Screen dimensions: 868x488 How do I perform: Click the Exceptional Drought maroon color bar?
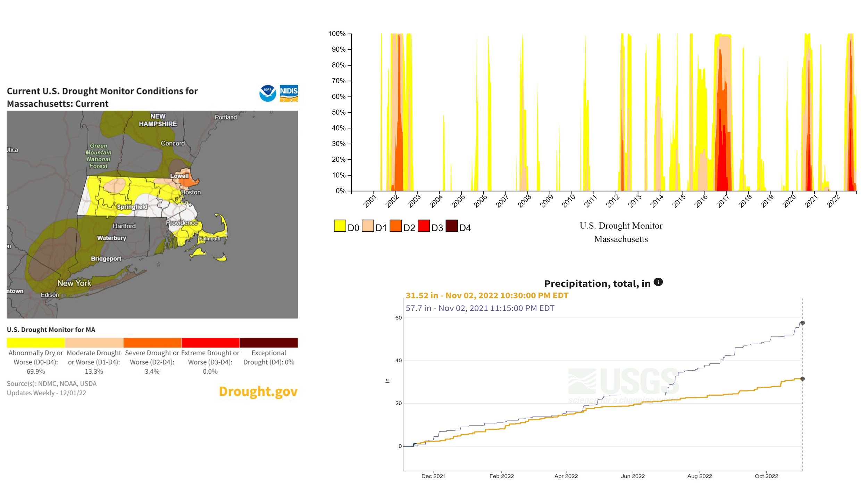pyautogui.click(x=269, y=343)
